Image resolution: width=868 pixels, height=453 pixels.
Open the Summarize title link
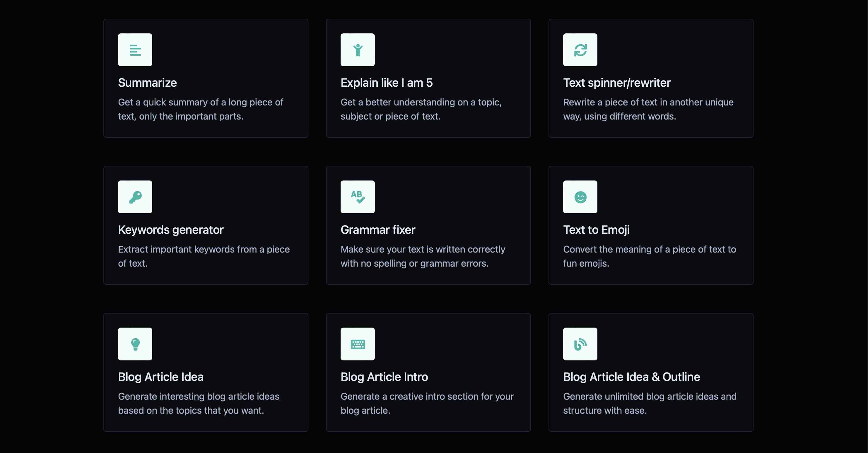[147, 83]
